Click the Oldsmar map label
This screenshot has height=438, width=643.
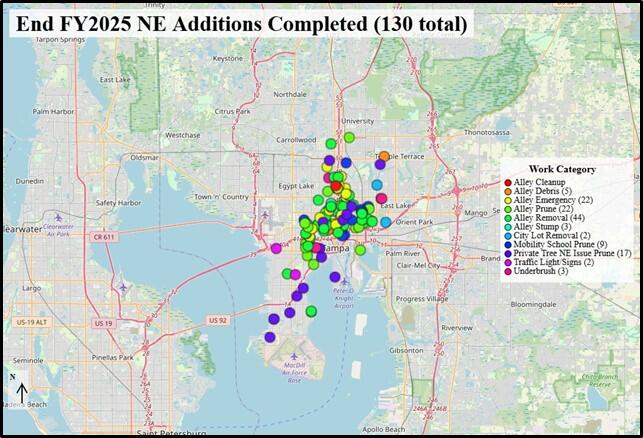[144, 157]
